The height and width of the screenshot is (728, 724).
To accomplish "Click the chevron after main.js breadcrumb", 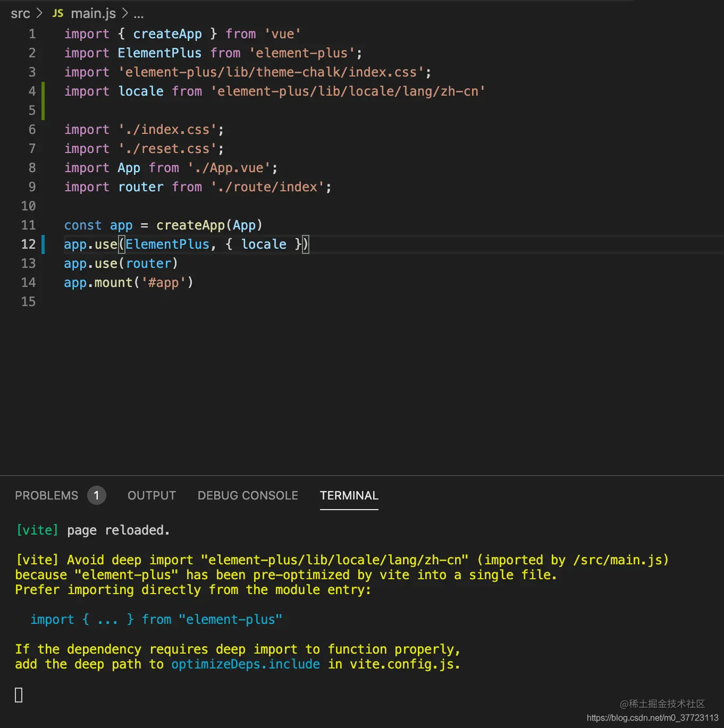I will [125, 13].
